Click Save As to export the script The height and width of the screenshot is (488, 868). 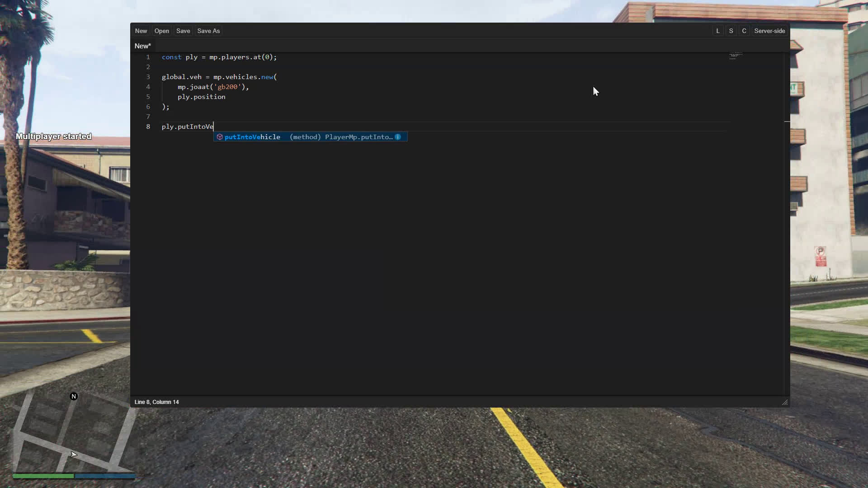(208, 30)
